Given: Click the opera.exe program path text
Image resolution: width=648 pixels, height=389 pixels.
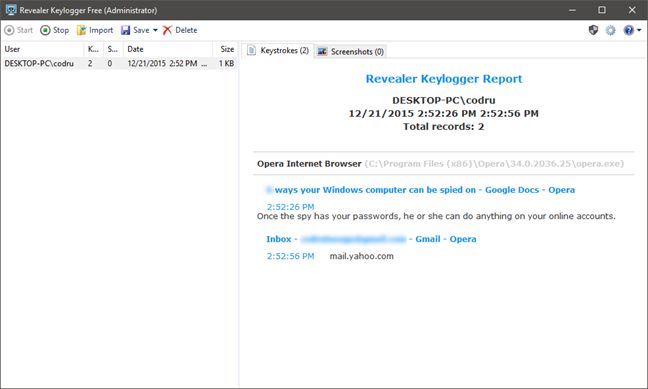Looking at the screenshot, I should [x=494, y=164].
